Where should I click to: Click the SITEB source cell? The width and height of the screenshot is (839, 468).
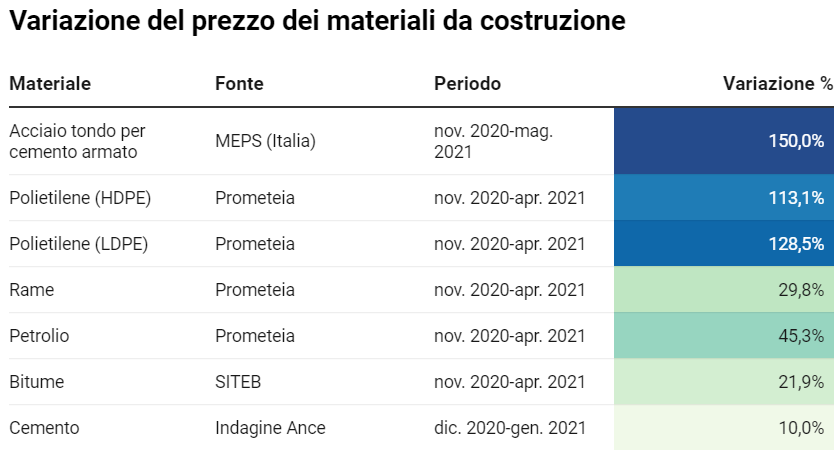tap(237, 382)
